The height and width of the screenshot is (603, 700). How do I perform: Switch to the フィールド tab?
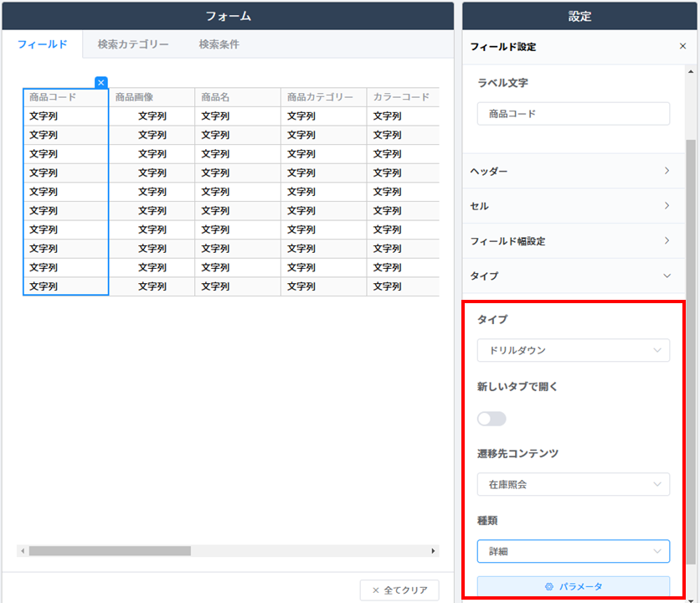click(x=43, y=44)
